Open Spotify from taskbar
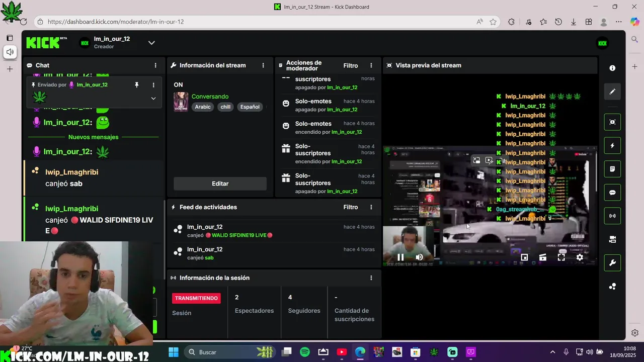The width and height of the screenshot is (644, 362). pyautogui.click(x=305, y=352)
